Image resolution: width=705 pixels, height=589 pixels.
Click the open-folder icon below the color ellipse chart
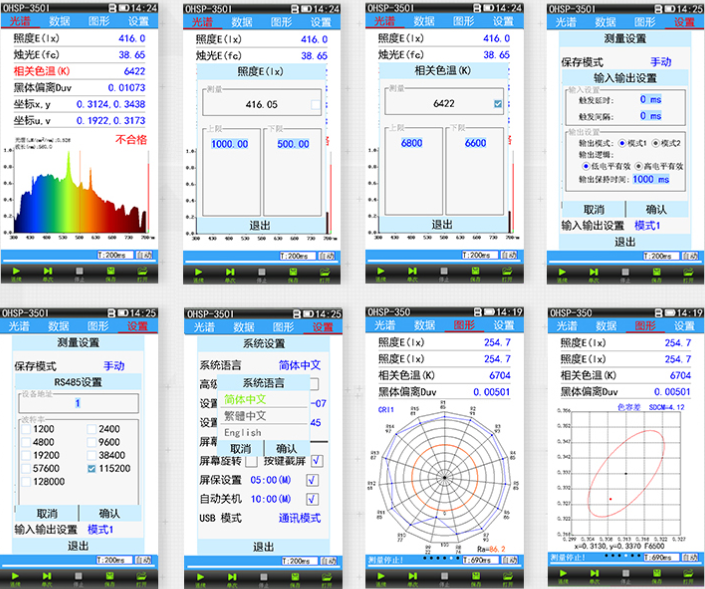pyautogui.click(x=688, y=574)
